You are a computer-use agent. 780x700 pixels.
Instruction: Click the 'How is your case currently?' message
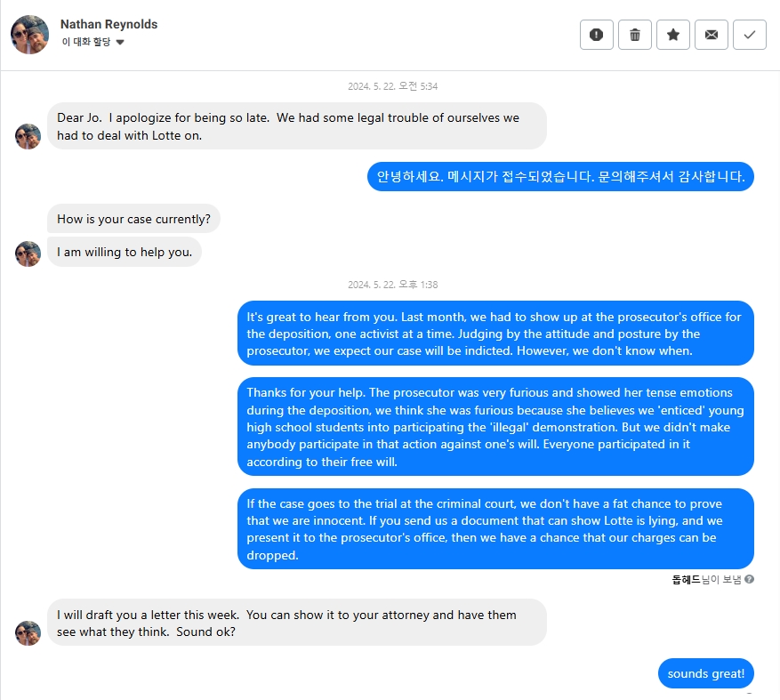(133, 219)
